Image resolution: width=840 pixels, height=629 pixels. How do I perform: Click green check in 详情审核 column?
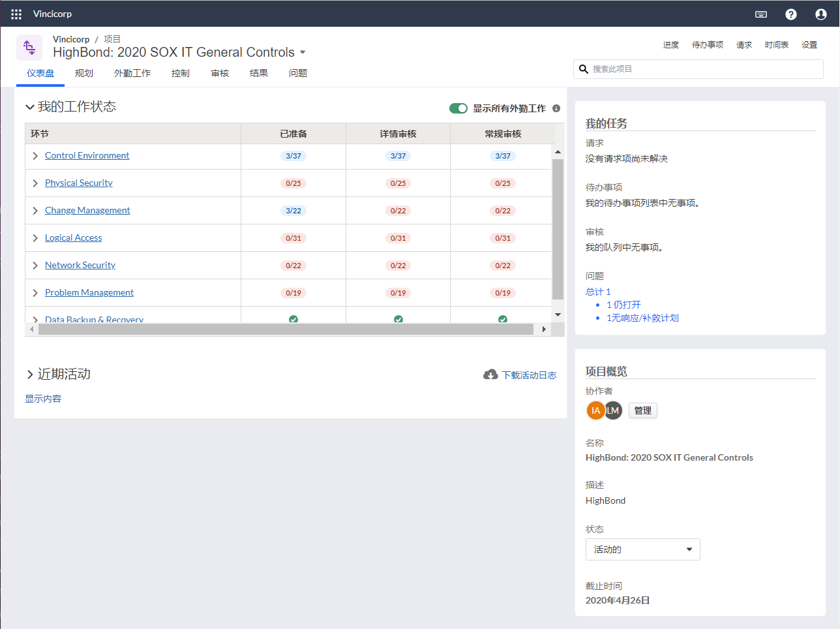(398, 319)
